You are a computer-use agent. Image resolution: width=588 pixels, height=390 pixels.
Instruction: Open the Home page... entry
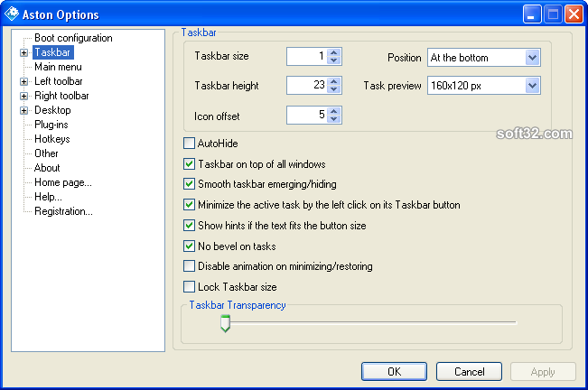(x=63, y=182)
